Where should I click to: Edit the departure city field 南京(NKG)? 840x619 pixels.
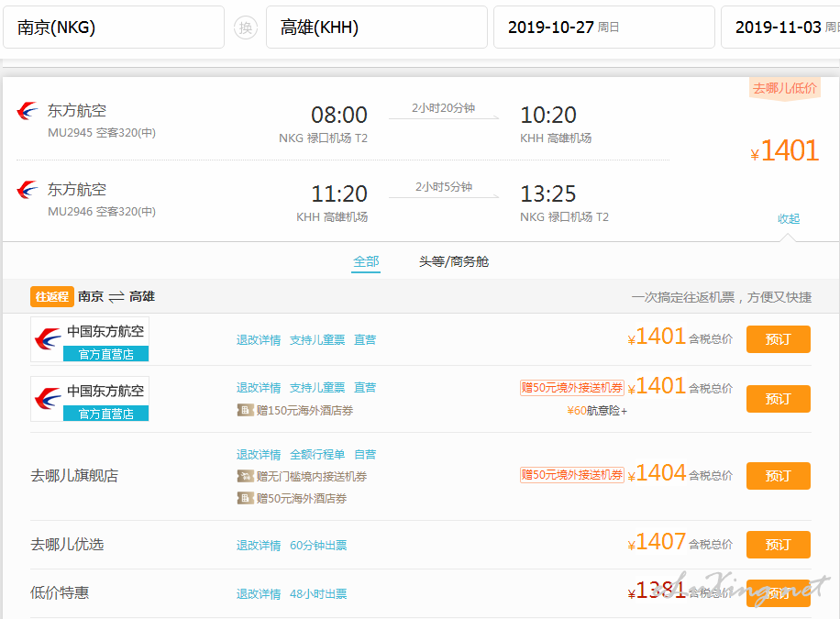[114, 28]
